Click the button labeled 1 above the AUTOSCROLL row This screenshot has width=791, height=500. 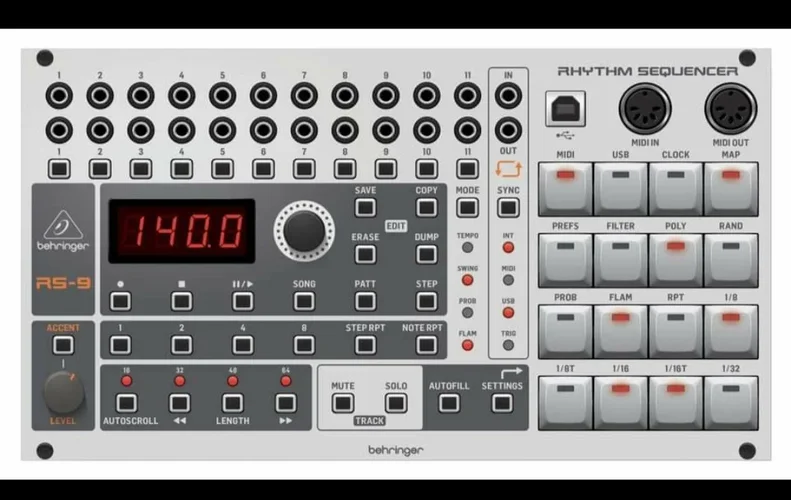pyautogui.click(x=120, y=345)
